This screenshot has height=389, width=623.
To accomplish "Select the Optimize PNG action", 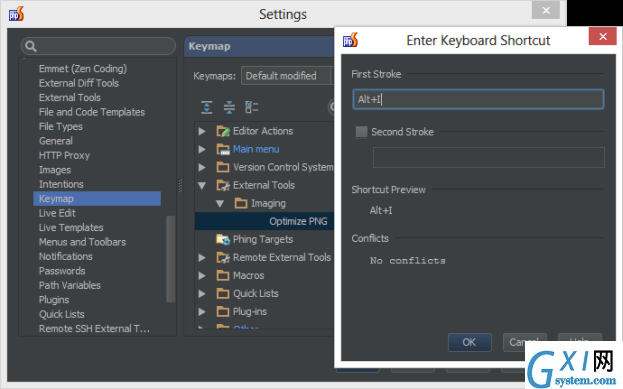I will [298, 221].
